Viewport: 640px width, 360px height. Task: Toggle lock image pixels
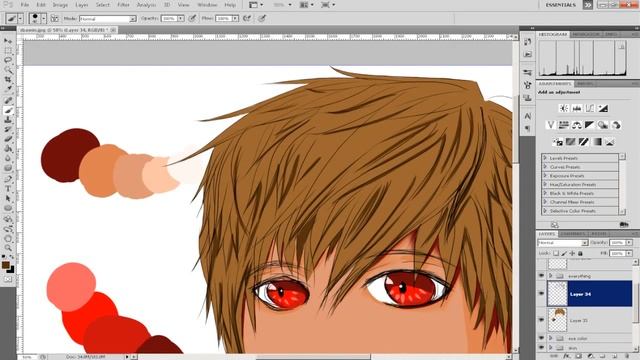pos(564,253)
